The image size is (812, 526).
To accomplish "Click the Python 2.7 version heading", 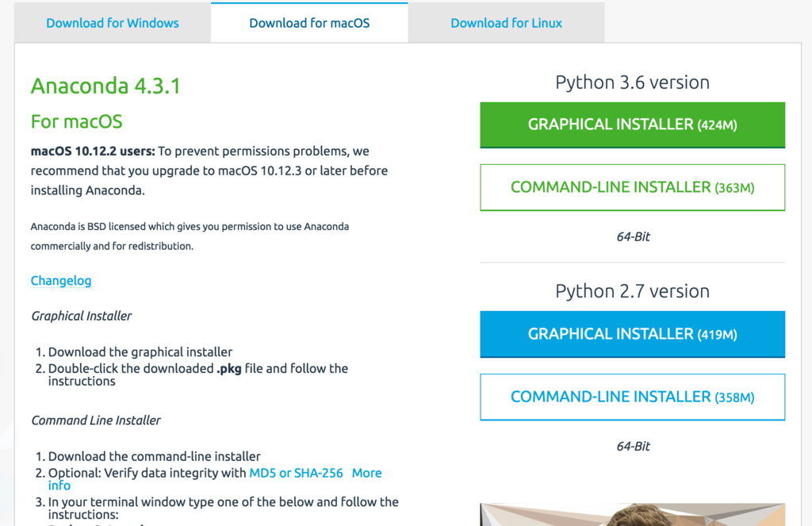I will [x=632, y=291].
